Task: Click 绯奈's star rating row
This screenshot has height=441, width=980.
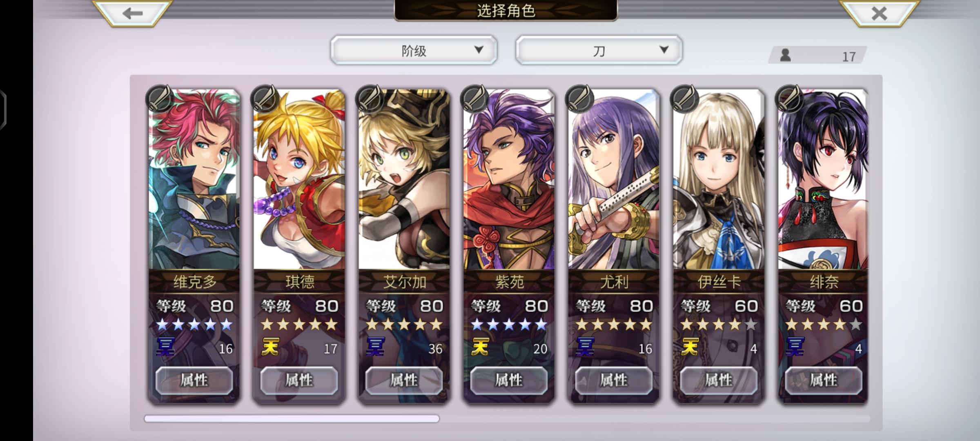Action: pyautogui.click(x=824, y=325)
